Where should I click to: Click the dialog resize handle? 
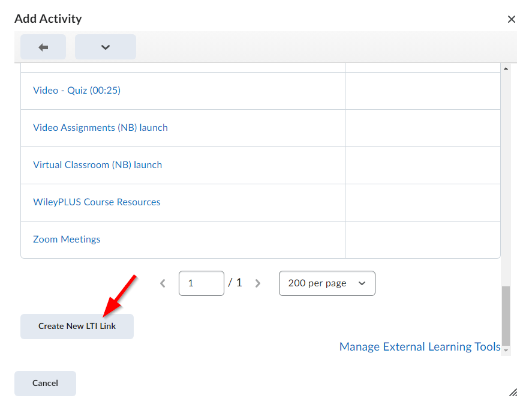513,393
